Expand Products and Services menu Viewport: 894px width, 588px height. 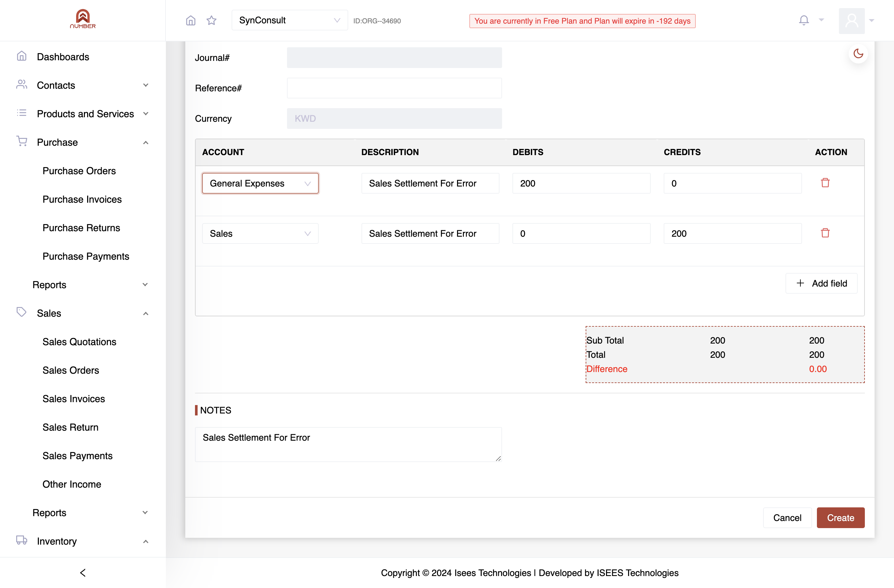(x=83, y=114)
